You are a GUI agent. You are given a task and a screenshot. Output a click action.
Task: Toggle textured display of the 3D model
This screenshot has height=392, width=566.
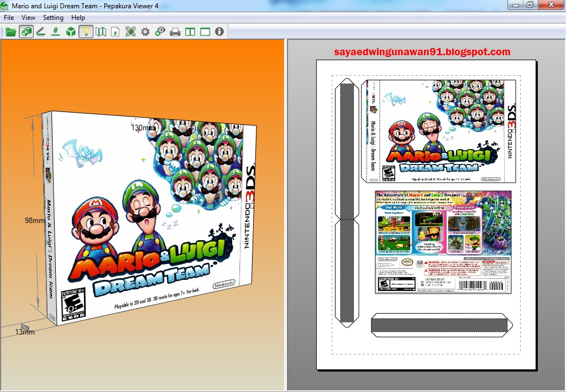[x=27, y=32]
